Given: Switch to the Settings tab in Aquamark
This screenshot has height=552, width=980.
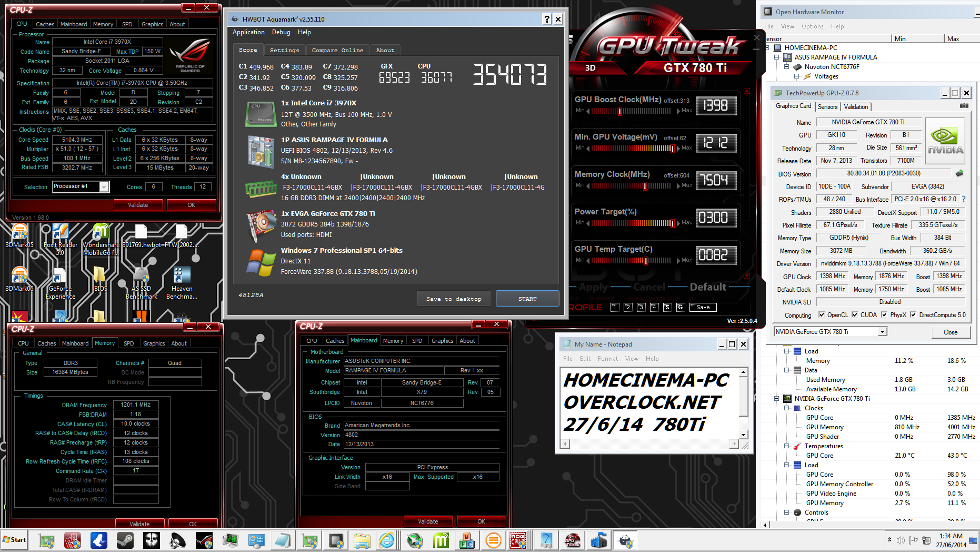Looking at the screenshot, I should [x=284, y=50].
